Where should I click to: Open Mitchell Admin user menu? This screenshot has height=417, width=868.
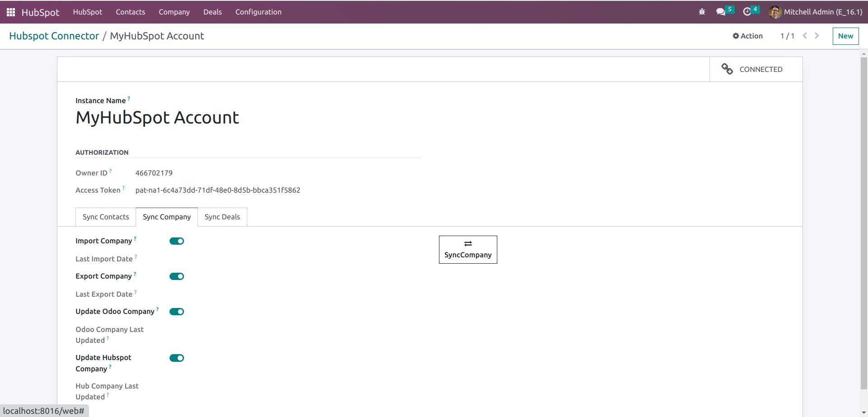coord(816,12)
